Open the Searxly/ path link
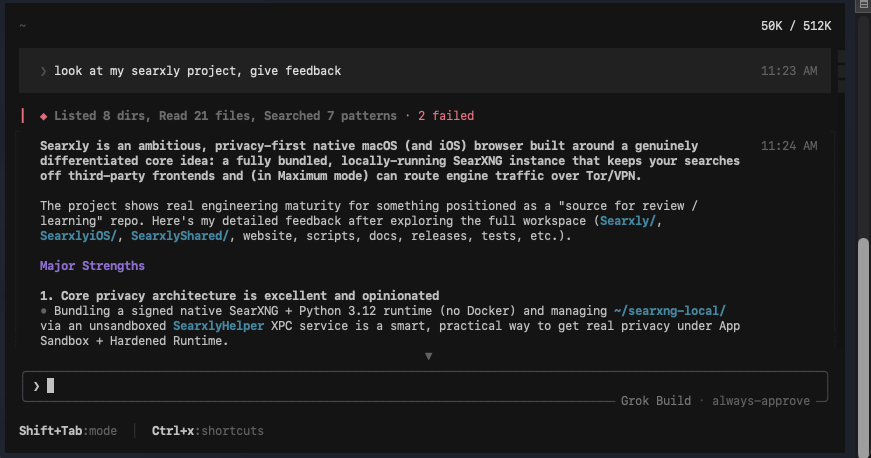Viewport: 871px width, 458px height. coord(628,221)
